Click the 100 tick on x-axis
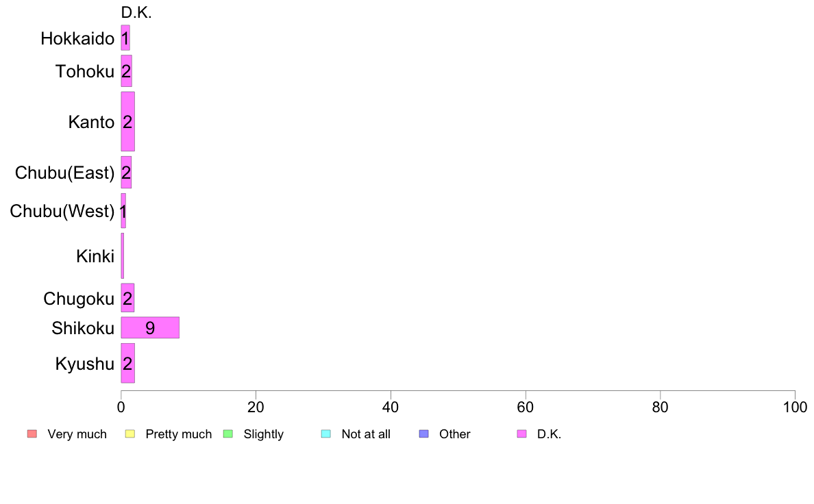814x504 pixels. coord(795,407)
